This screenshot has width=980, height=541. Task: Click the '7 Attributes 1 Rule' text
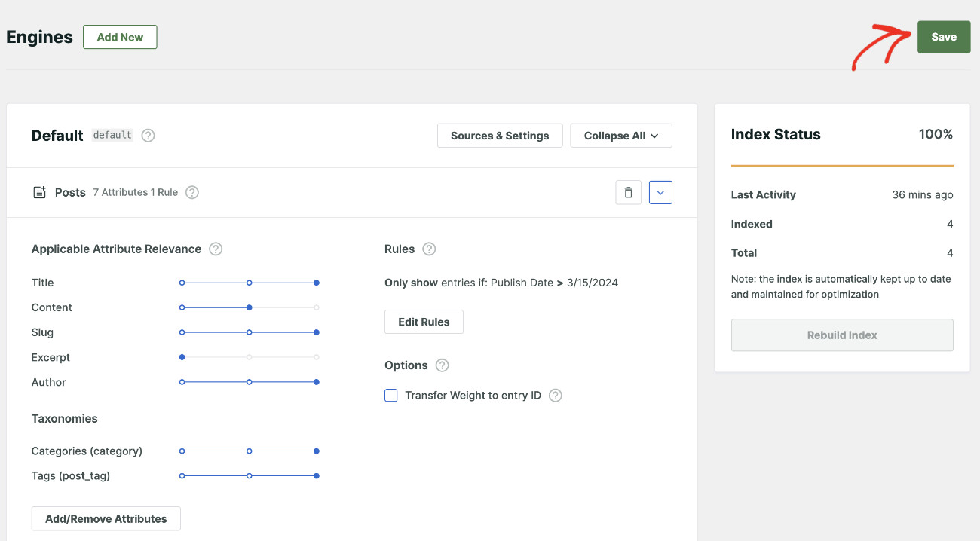pyautogui.click(x=136, y=192)
